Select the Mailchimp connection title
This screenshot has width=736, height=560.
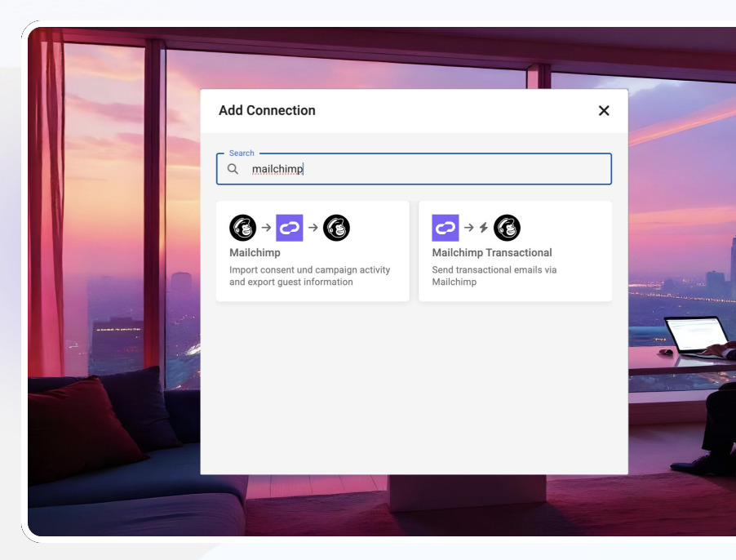click(255, 253)
